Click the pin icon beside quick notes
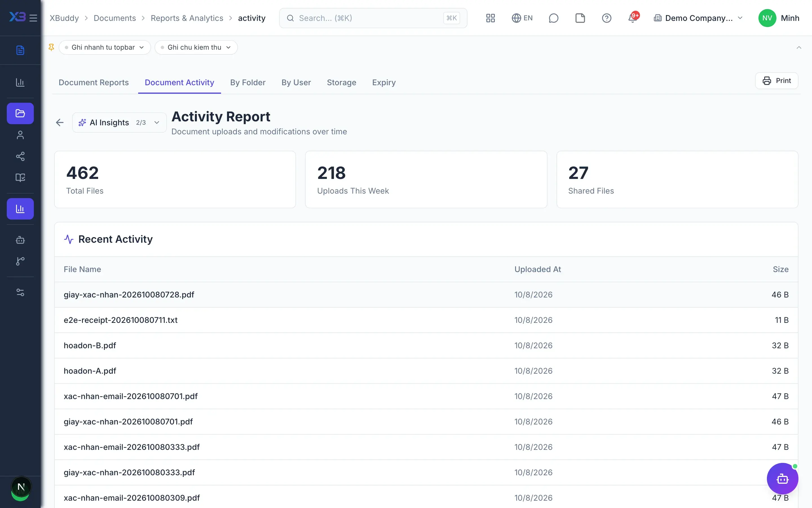This screenshot has width=812, height=508. tap(51, 47)
